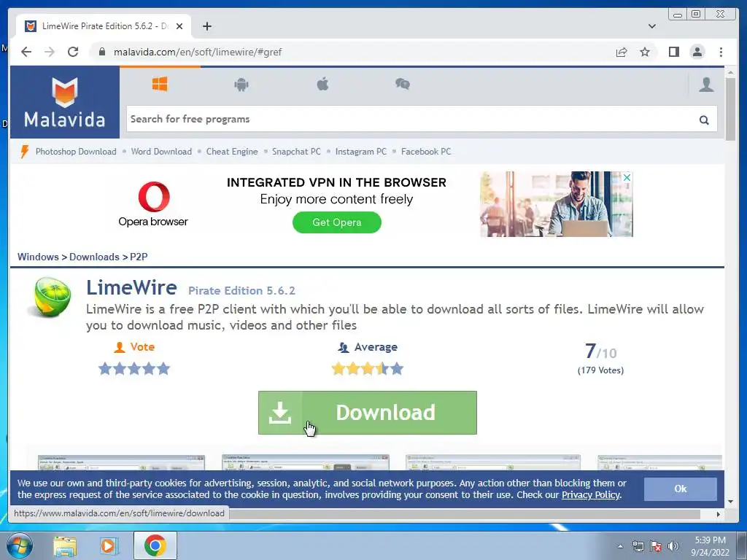The width and height of the screenshot is (747, 560).
Task: Click the green Download button
Action: [x=368, y=413]
